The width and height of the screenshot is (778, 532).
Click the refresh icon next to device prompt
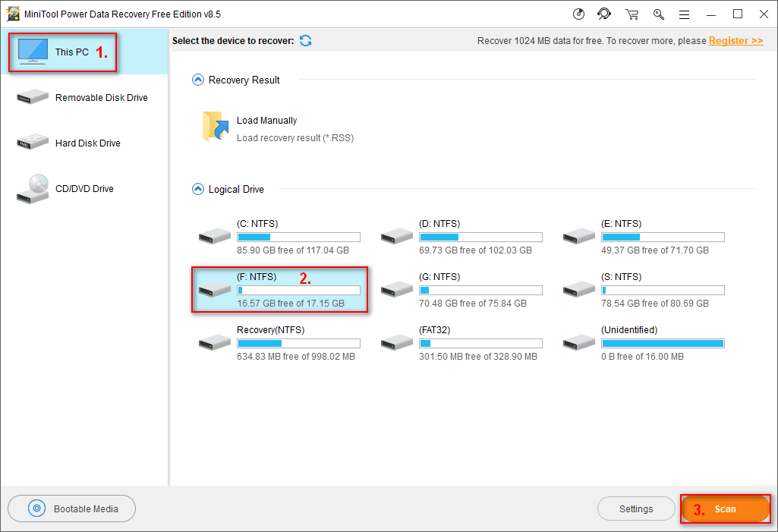click(305, 41)
